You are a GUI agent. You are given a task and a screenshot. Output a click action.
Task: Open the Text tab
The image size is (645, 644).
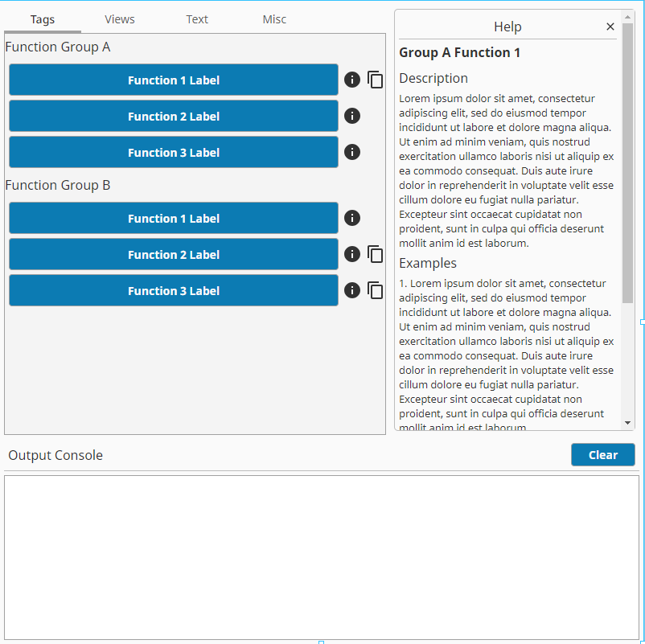197,19
